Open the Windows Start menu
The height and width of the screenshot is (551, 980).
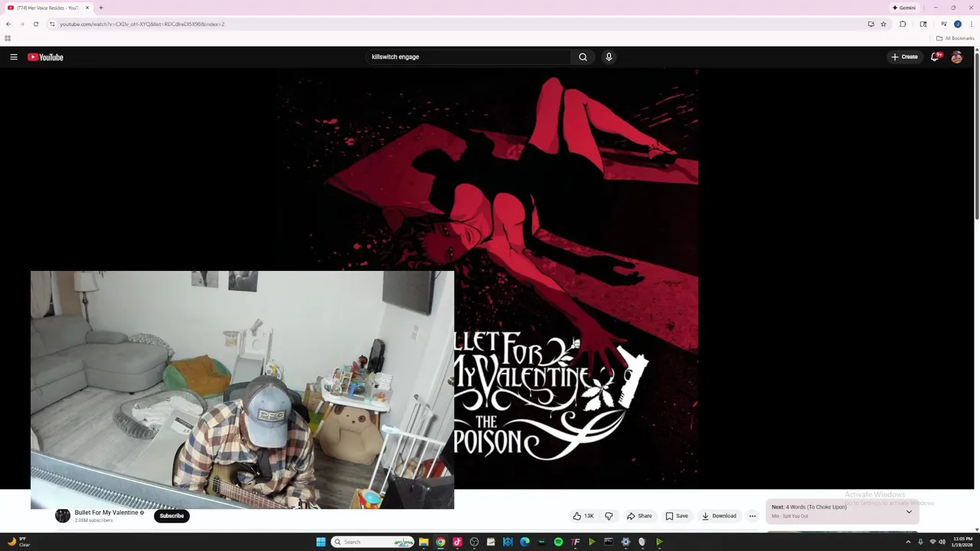321,542
